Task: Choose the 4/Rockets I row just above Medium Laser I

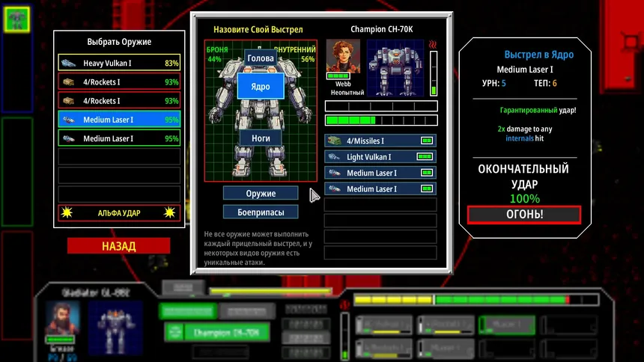Action: (119, 101)
